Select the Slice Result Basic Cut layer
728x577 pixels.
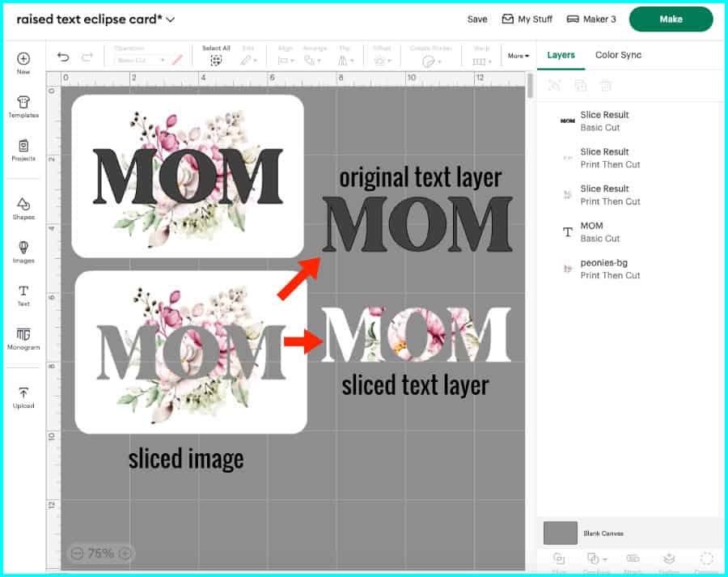(x=628, y=121)
